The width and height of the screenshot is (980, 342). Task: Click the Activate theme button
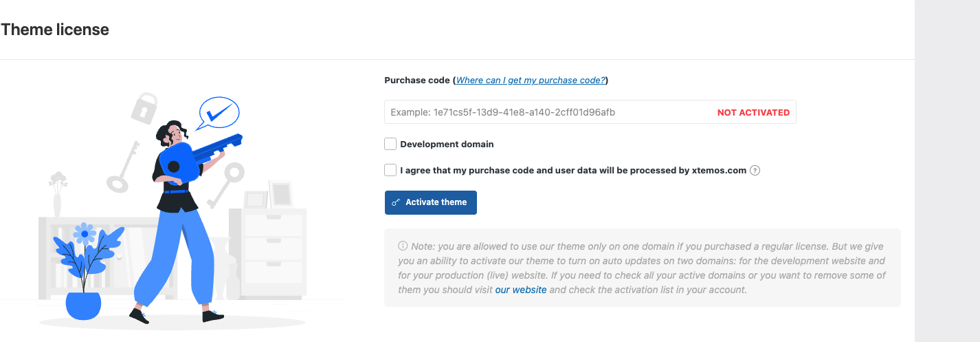[430, 202]
